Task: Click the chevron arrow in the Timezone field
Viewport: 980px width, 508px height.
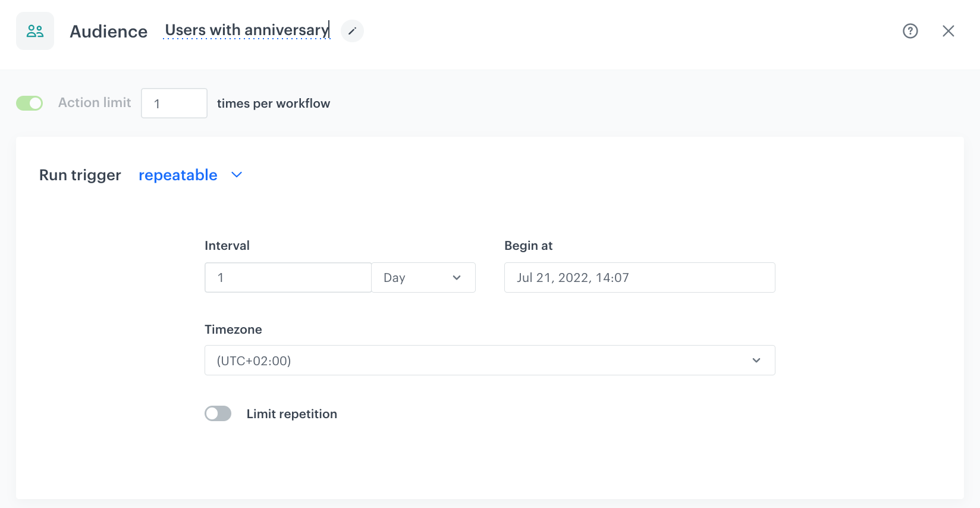Action: click(756, 360)
